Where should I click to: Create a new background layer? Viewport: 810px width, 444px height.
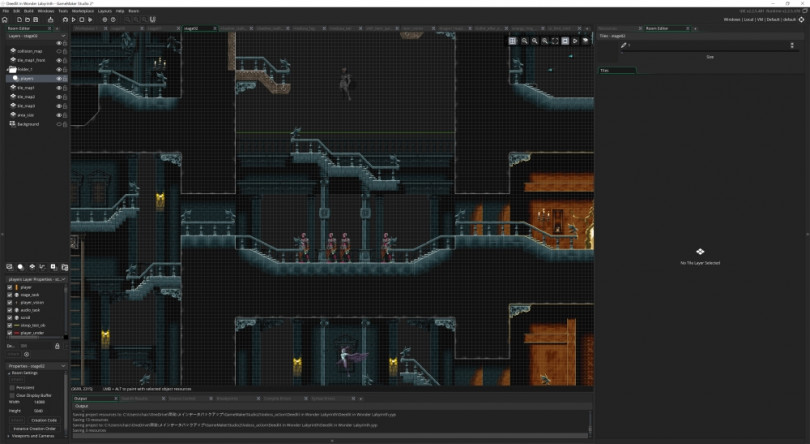[9, 267]
